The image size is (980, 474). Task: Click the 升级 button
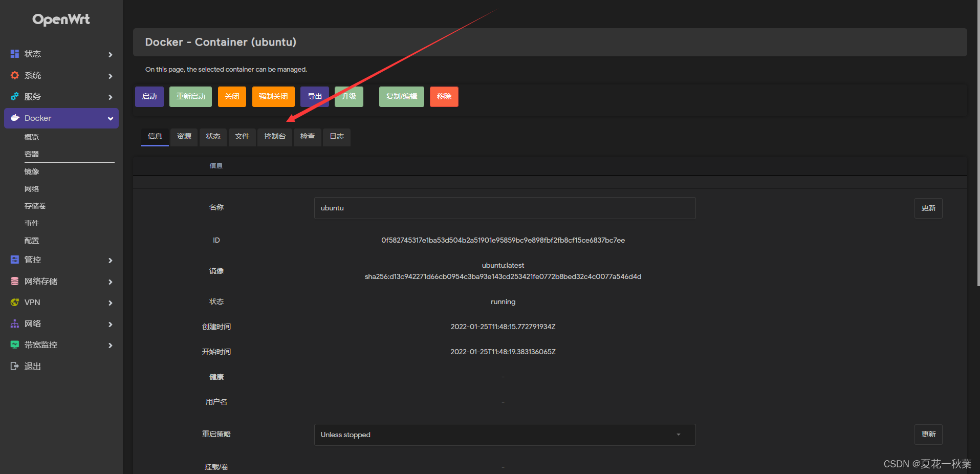coord(349,96)
